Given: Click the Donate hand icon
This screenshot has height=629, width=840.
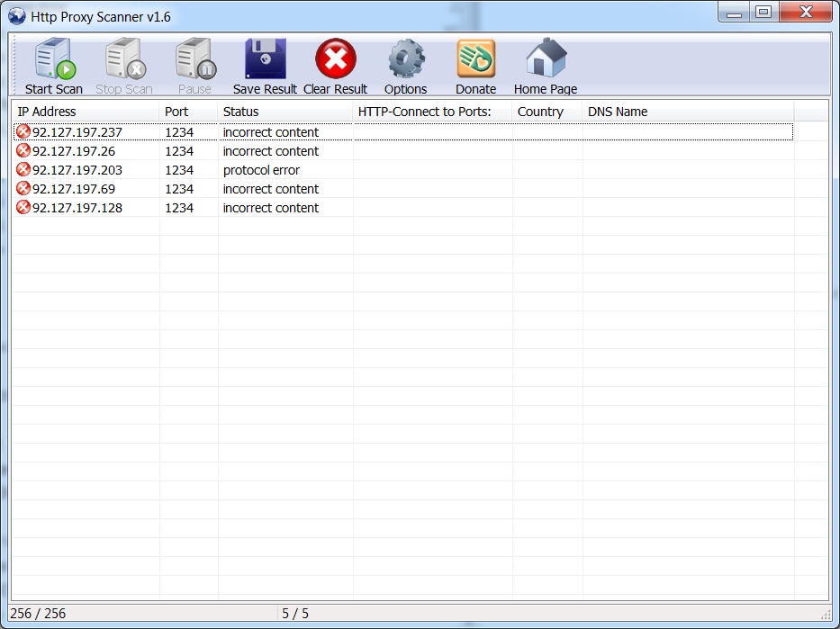Looking at the screenshot, I should [x=475, y=58].
